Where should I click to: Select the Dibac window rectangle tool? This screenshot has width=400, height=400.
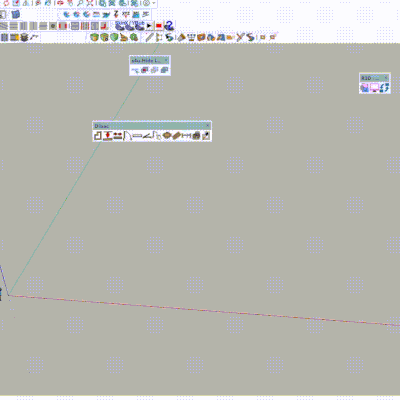click(x=137, y=136)
